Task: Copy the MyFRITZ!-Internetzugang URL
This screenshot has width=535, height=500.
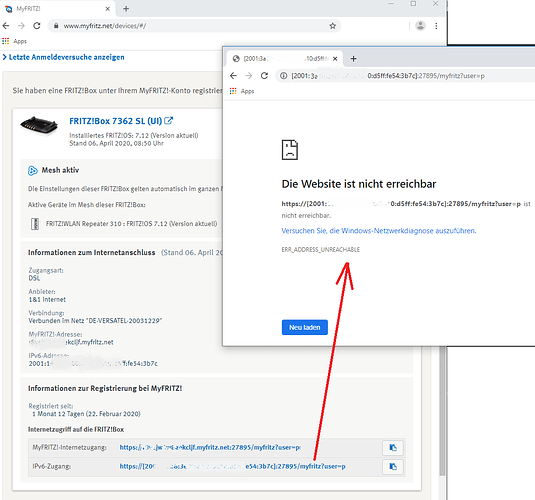Action: point(393,447)
